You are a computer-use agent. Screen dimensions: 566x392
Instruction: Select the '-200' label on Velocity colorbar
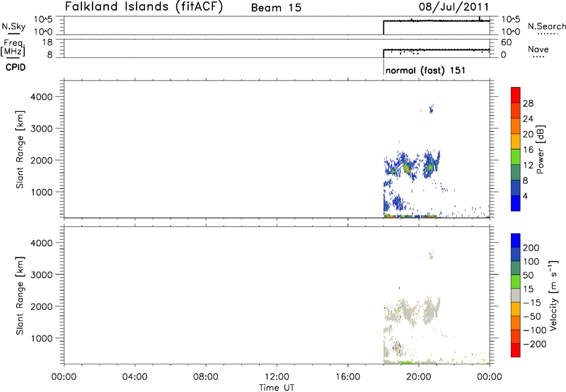pyautogui.click(x=535, y=344)
